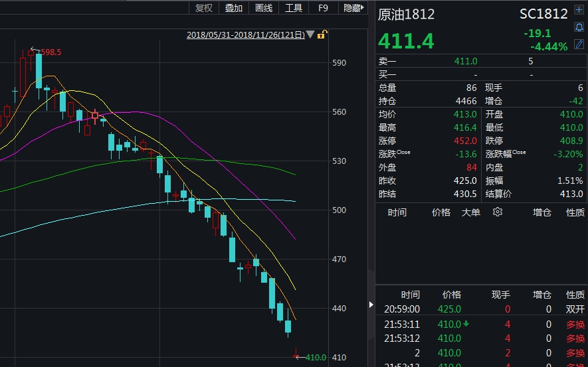
Task: Click the 跌停 value 408.9
Action: (x=571, y=141)
